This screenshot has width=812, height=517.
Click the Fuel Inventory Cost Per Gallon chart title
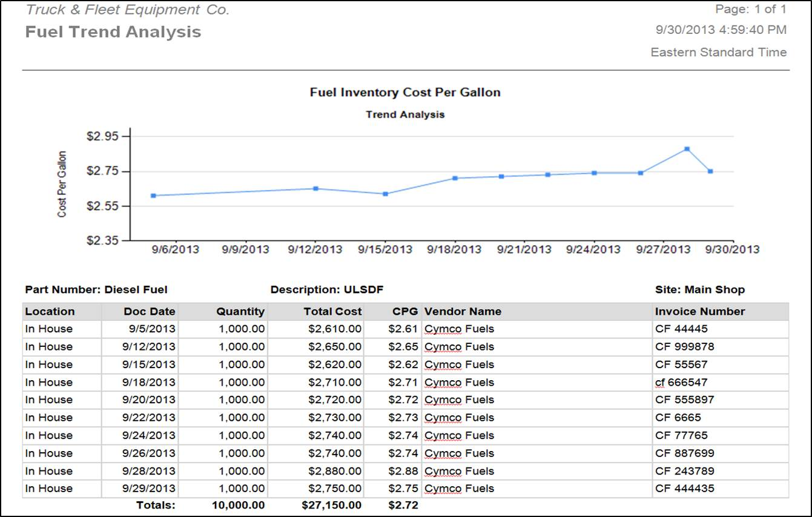(x=405, y=93)
